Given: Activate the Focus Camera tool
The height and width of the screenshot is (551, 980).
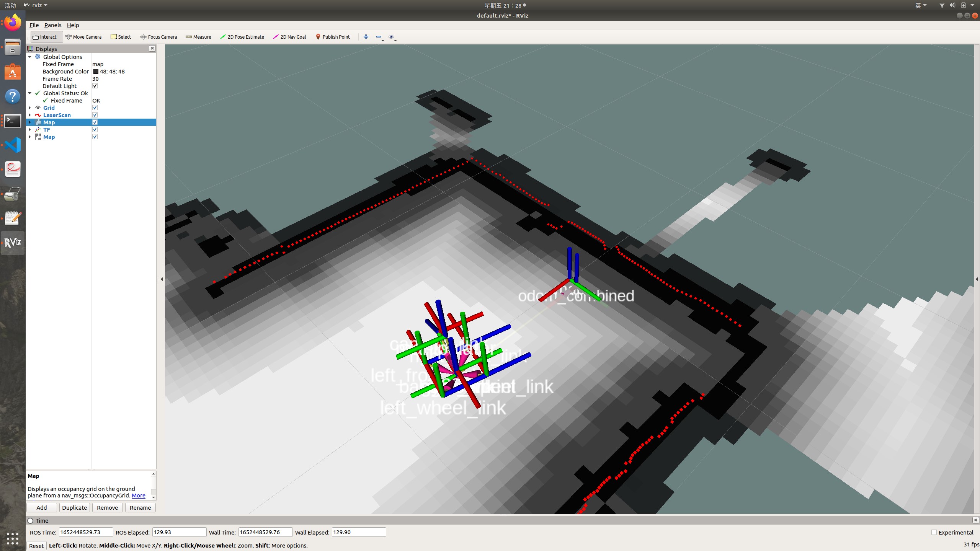Looking at the screenshot, I should 158,37.
